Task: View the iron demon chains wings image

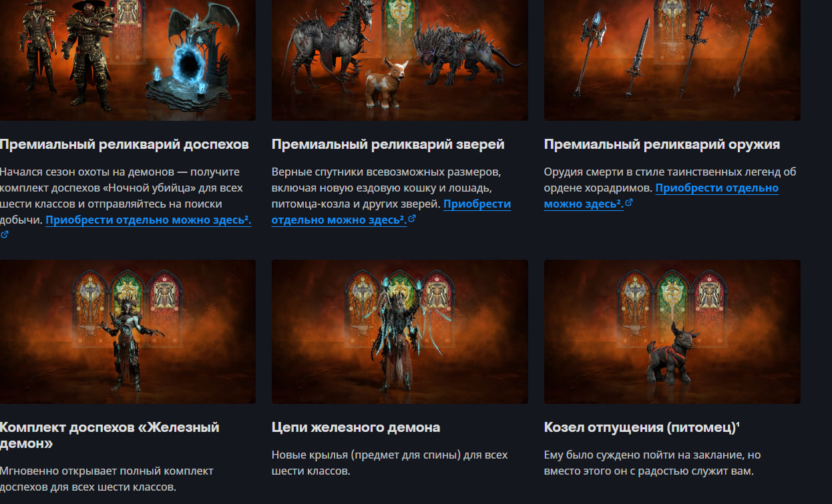Action: pos(399,332)
